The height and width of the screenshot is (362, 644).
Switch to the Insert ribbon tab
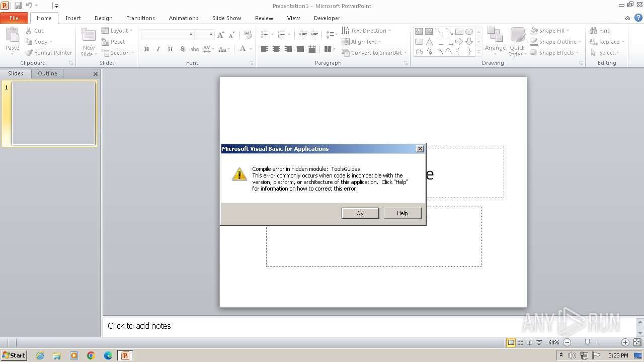73,18
